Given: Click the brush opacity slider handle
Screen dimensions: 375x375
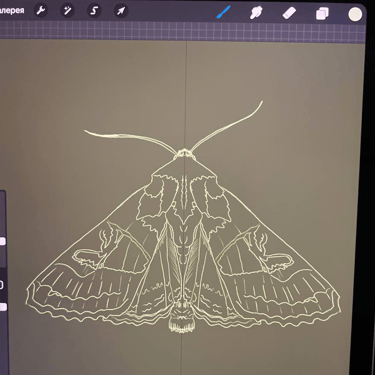Looking at the screenshot, I should pyautogui.click(x=3, y=307).
